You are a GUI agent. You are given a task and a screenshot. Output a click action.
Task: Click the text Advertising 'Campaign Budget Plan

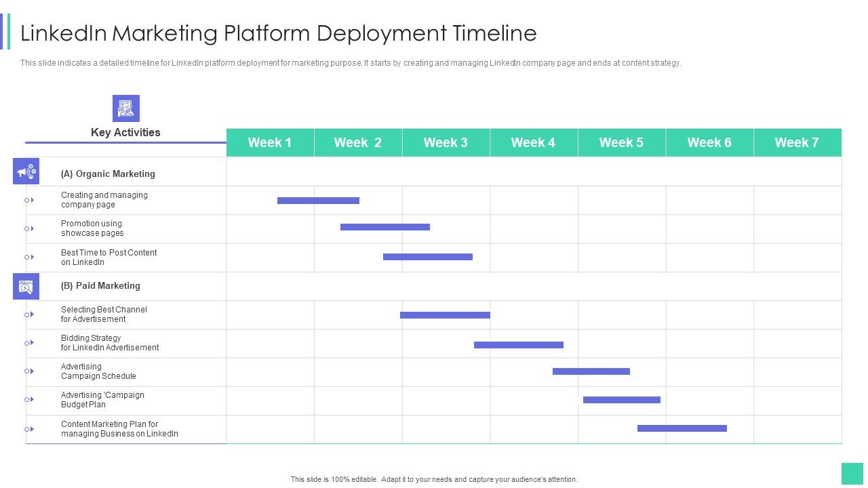click(102, 400)
